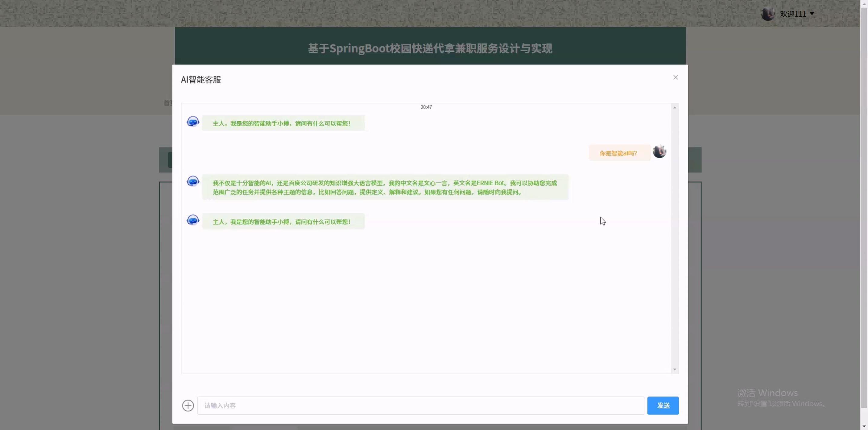This screenshot has height=430, width=868.
Task: Click user avatar next to orange message
Action: 659,151
